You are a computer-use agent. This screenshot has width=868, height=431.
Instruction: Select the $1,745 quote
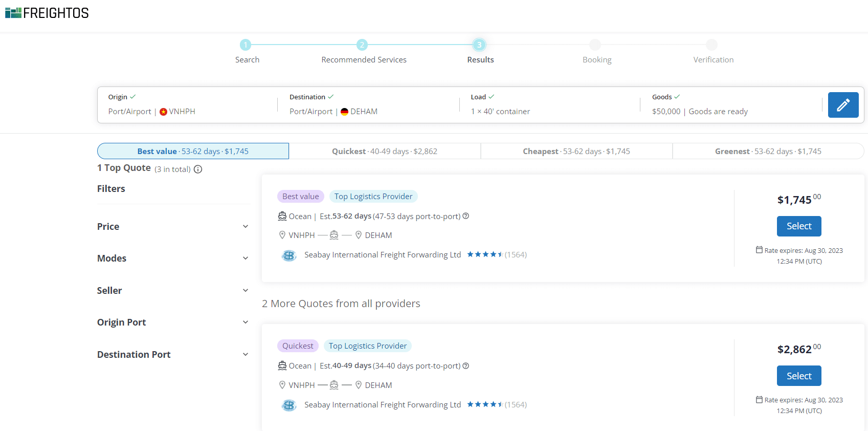click(x=799, y=226)
